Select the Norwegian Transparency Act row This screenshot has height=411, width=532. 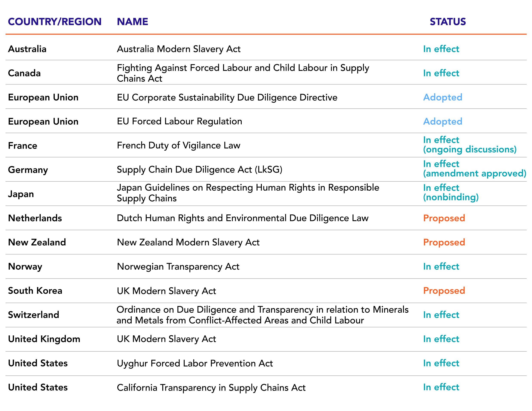(178, 266)
